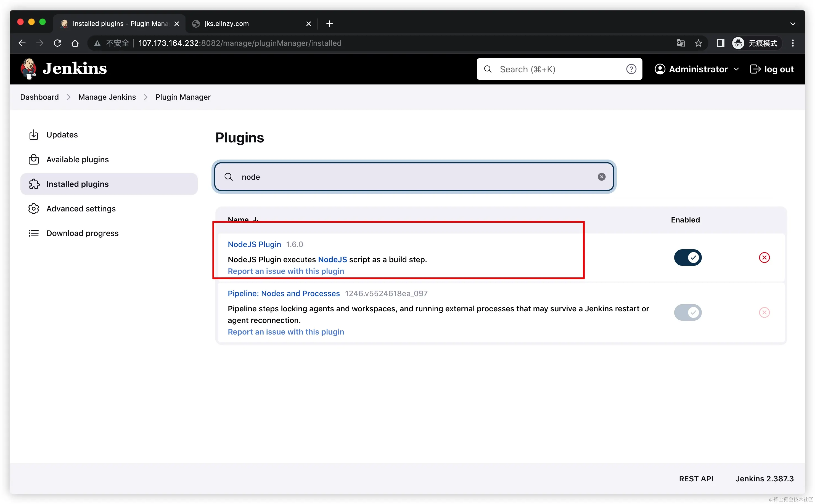Click the Jenkins 2.387.3 version footer button
The image size is (815, 504).
click(x=764, y=478)
